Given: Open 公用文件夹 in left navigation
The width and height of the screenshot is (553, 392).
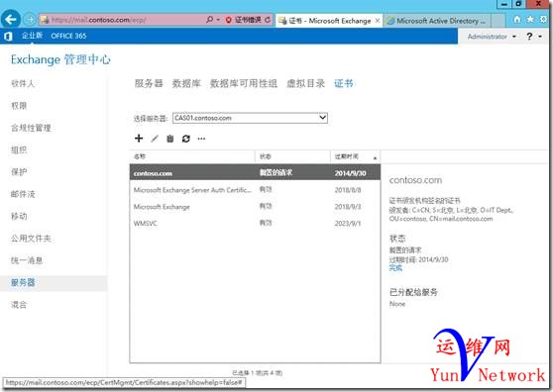Looking at the screenshot, I should pyautogui.click(x=31, y=239).
